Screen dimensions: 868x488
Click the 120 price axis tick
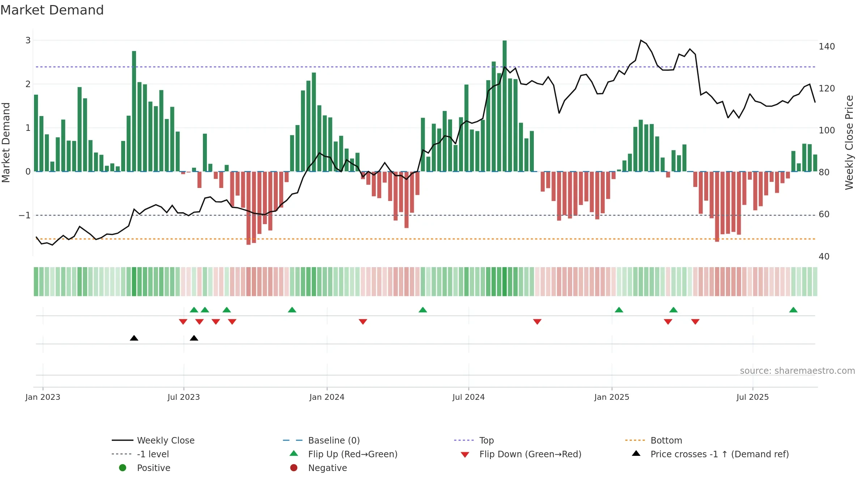827,89
